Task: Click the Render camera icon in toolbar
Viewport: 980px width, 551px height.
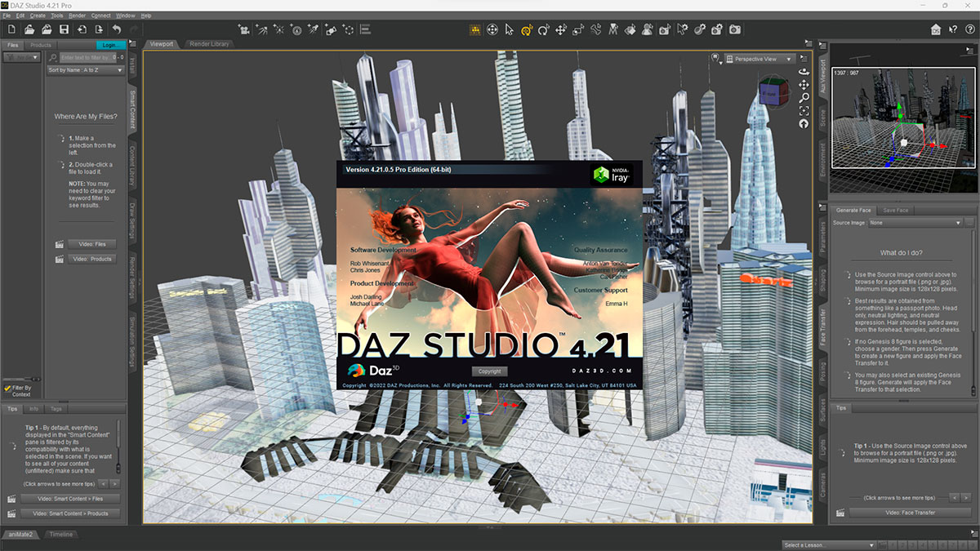Action: pyautogui.click(x=735, y=29)
